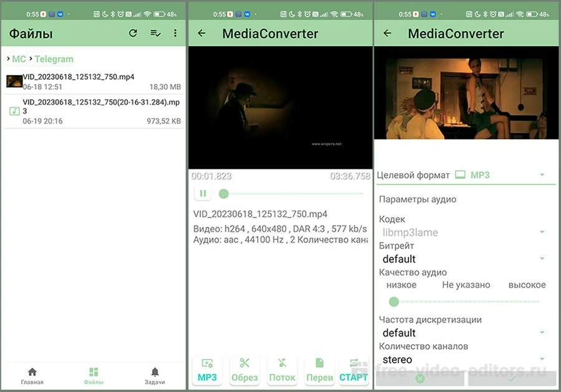Open the Обрез scissors trim tool

coord(244,371)
